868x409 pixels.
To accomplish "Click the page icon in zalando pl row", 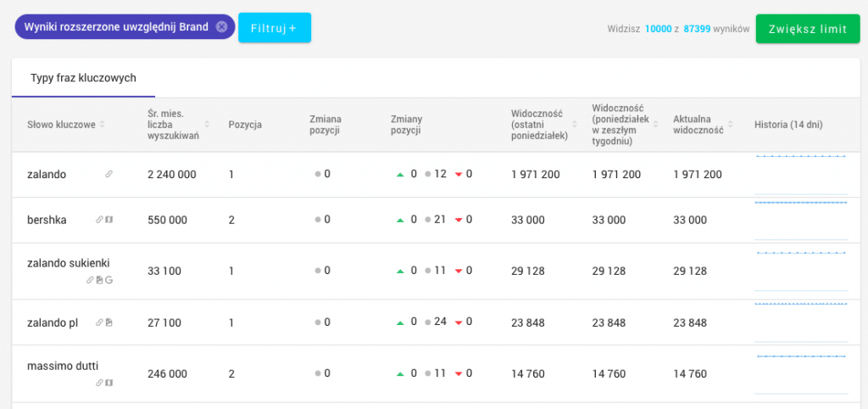I will (x=109, y=322).
